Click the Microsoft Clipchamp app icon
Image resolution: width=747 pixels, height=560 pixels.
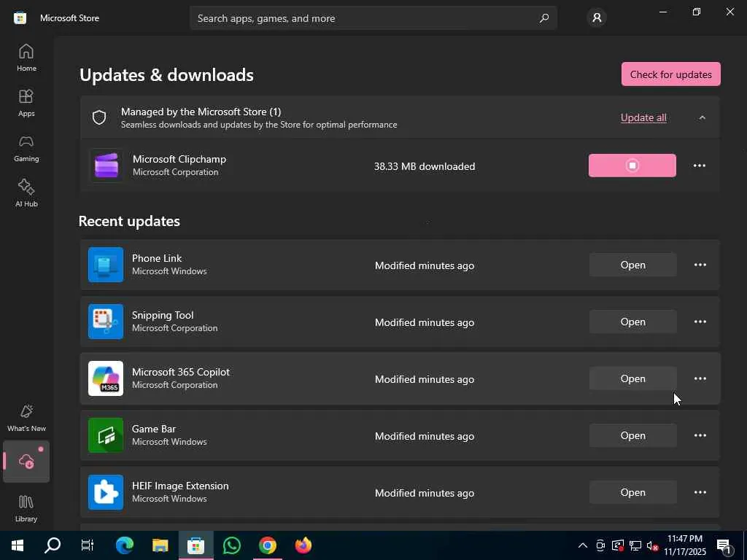point(107,166)
